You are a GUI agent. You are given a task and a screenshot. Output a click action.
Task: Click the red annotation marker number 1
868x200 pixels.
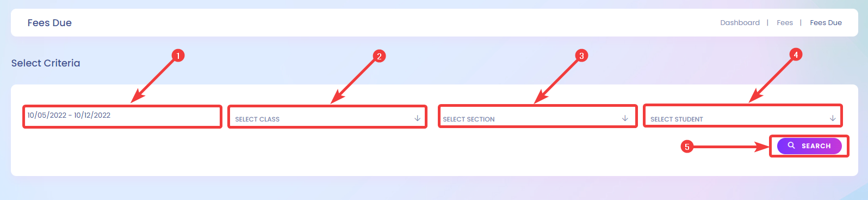(x=178, y=56)
